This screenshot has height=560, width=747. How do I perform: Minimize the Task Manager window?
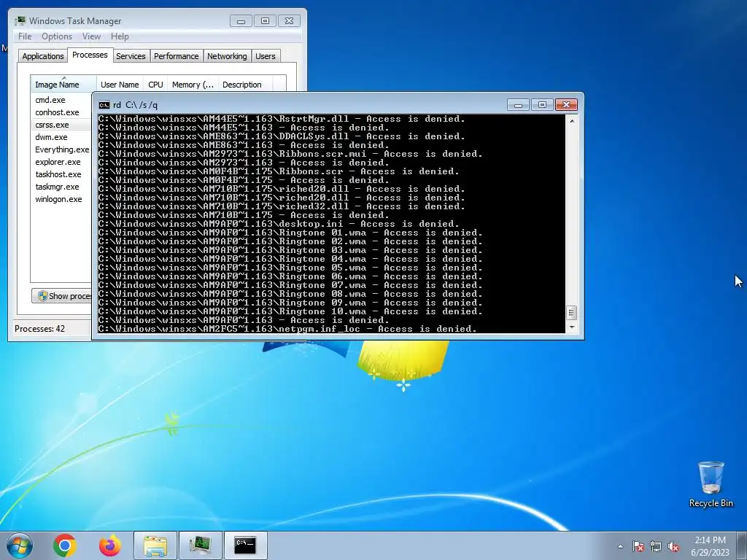click(x=241, y=21)
